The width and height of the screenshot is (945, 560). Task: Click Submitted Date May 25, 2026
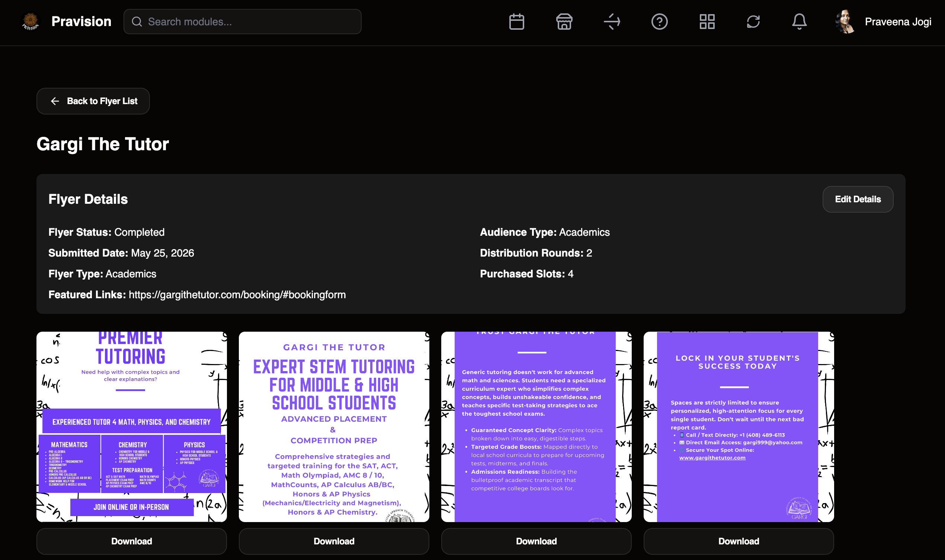tap(121, 253)
